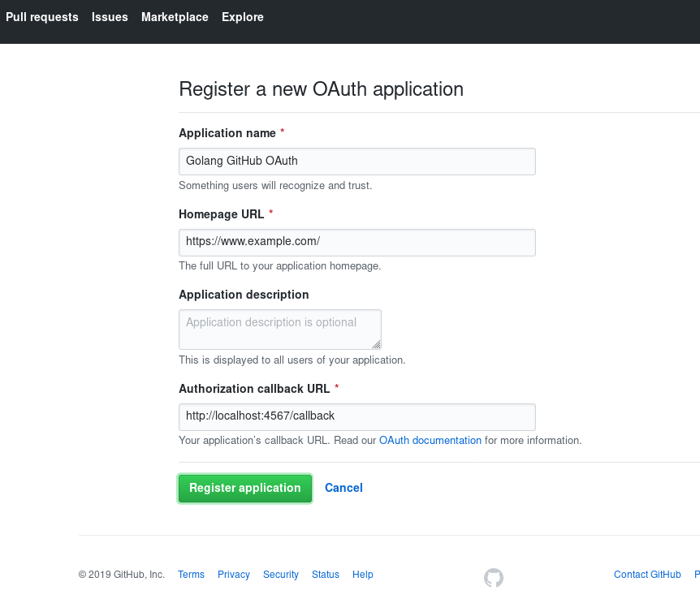The height and width of the screenshot is (599, 700).
Task: Cancel the OAuth application registration
Action: click(x=344, y=488)
